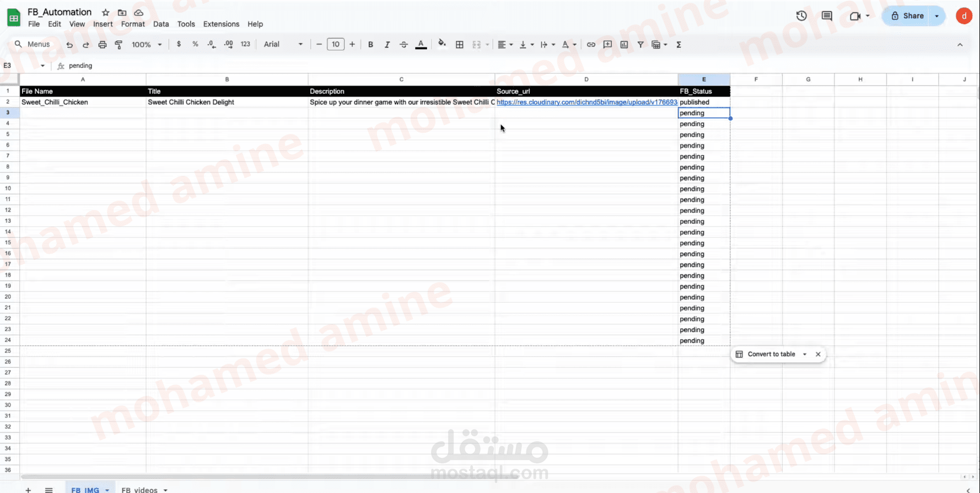Open the Google account avatar

click(964, 16)
